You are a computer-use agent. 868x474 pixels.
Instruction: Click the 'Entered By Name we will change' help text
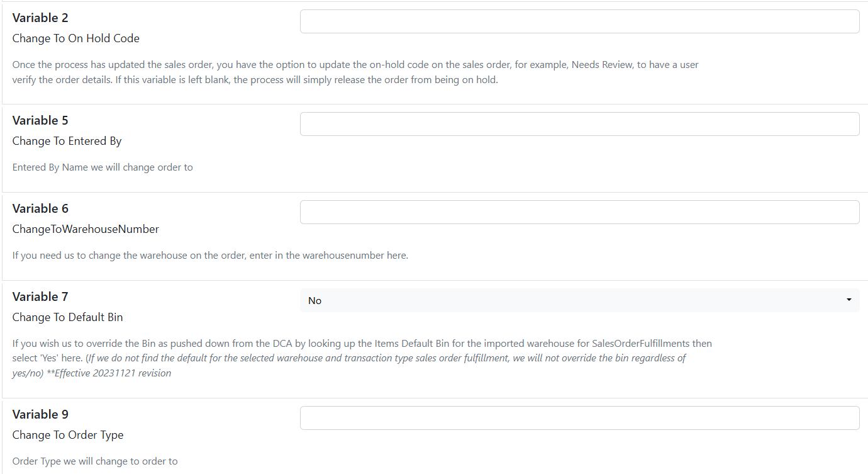103,167
